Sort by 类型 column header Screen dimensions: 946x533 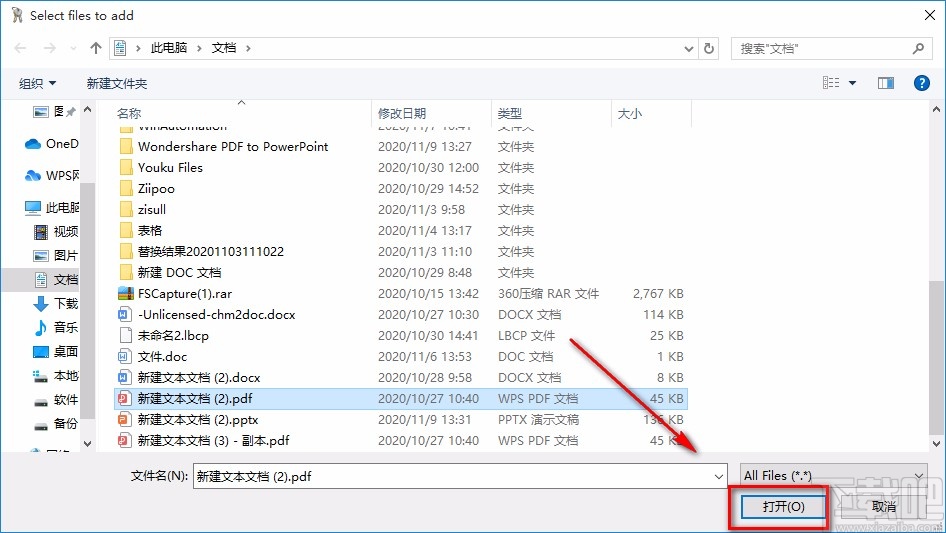[x=510, y=113]
